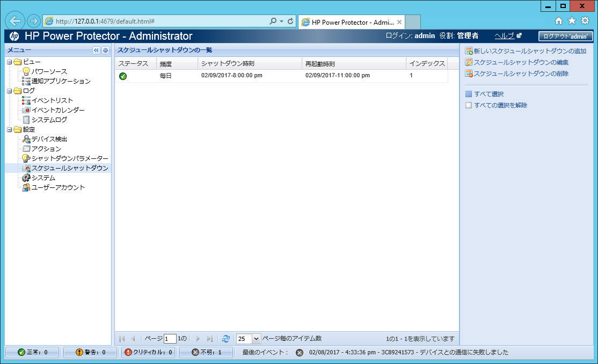Viewport: 598px width, 364px height.
Task: Click the browser address bar URL
Action: point(105,21)
